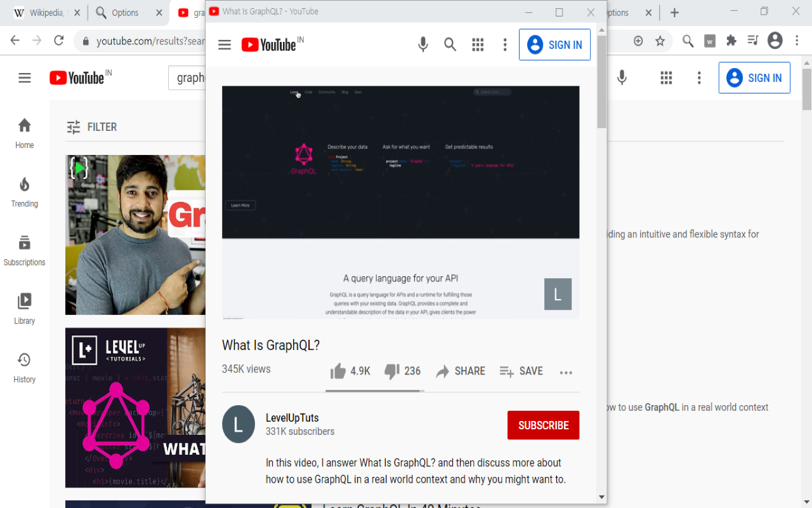Click magnifier extension icon in Chrome toolbar

(688, 41)
